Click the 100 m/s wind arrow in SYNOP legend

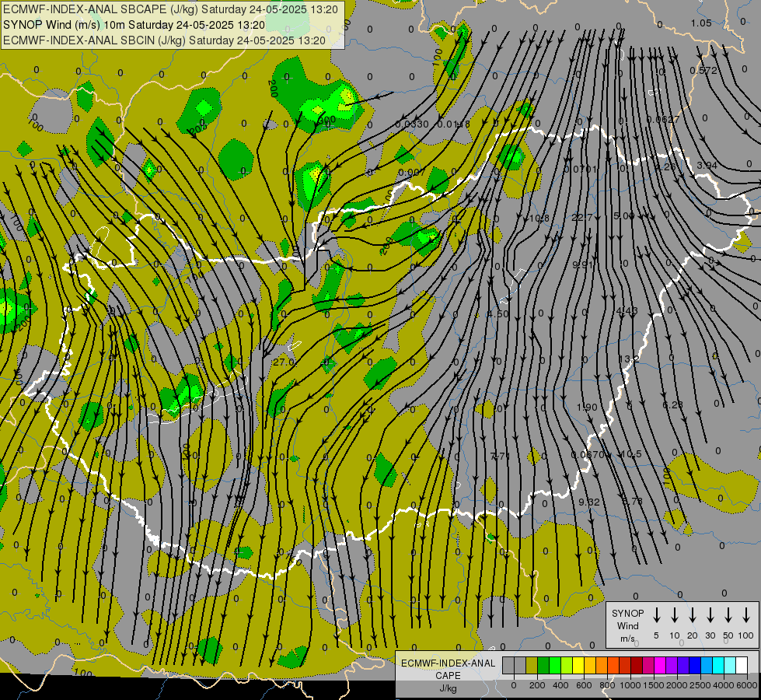pyautogui.click(x=746, y=615)
